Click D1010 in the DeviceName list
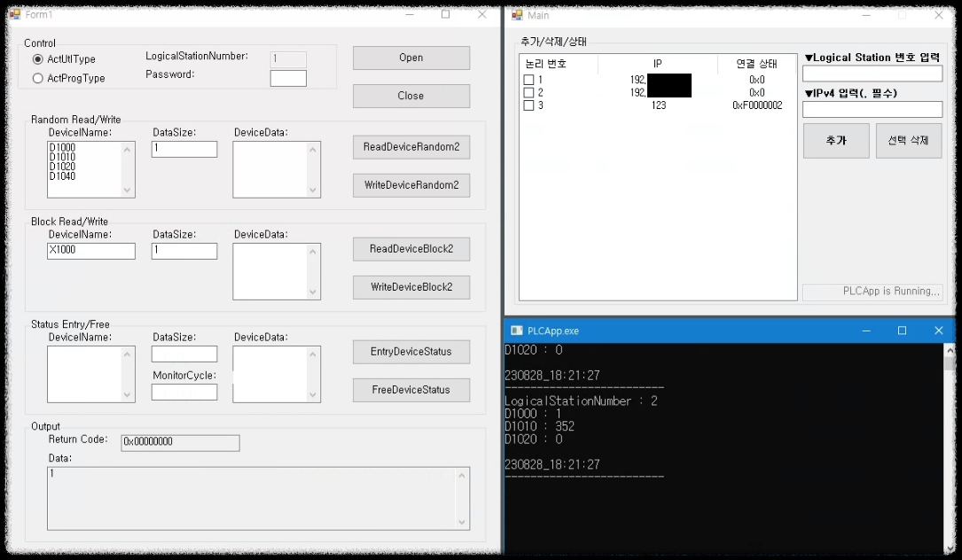 tap(63, 157)
